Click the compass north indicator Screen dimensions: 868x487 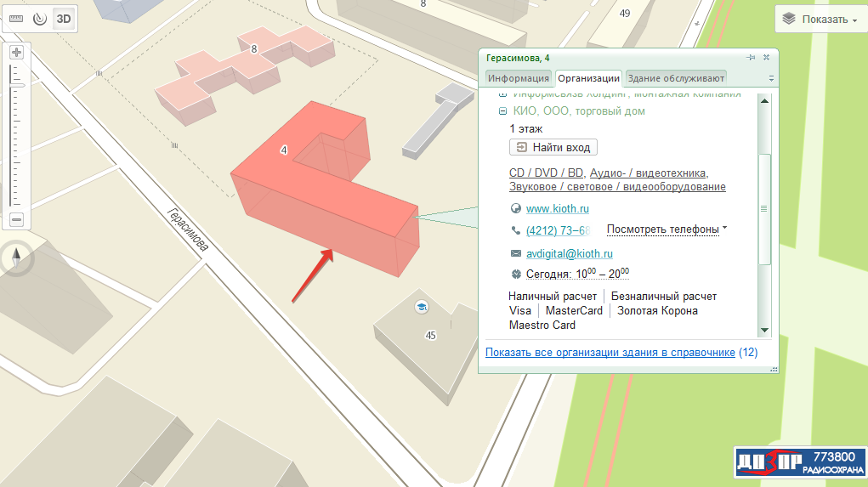(x=17, y=258)
